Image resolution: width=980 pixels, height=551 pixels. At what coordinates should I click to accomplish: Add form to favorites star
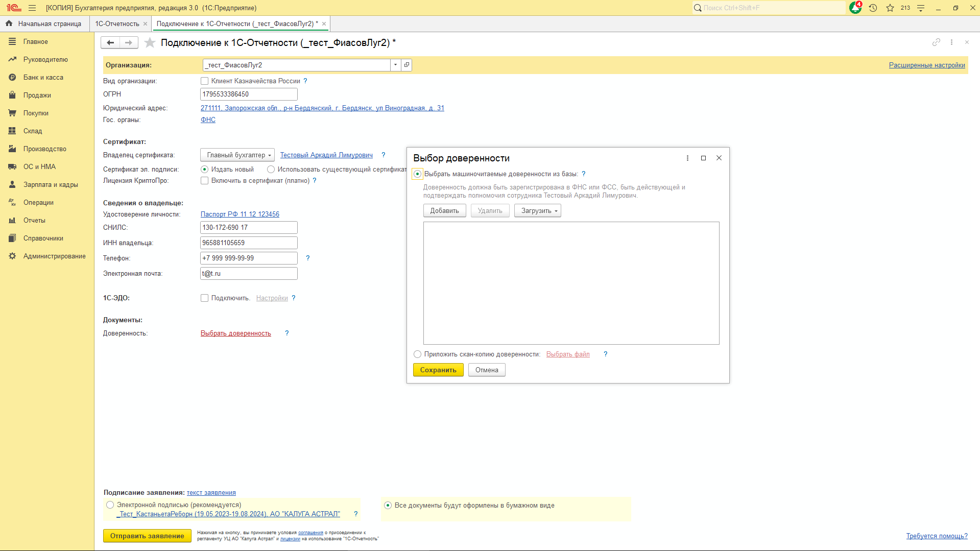click(x=150, y=43)
